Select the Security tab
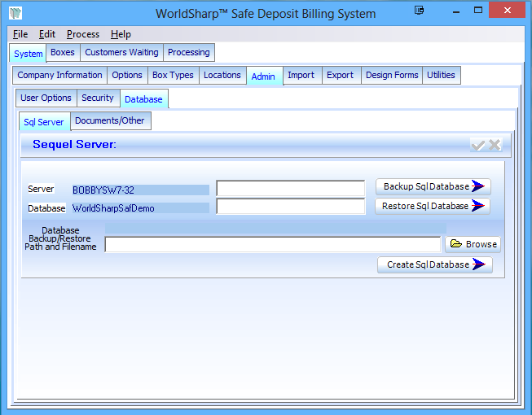The height and width of the screenshot is (415, 532). (98, 98)
